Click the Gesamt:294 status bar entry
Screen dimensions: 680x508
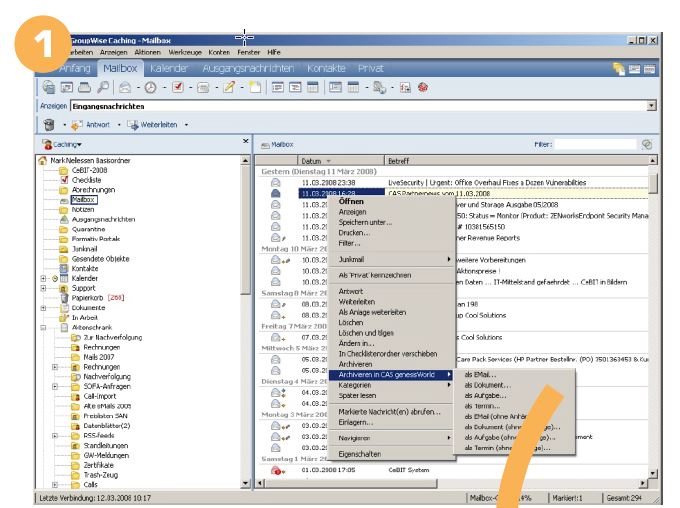tap(624, 498)
